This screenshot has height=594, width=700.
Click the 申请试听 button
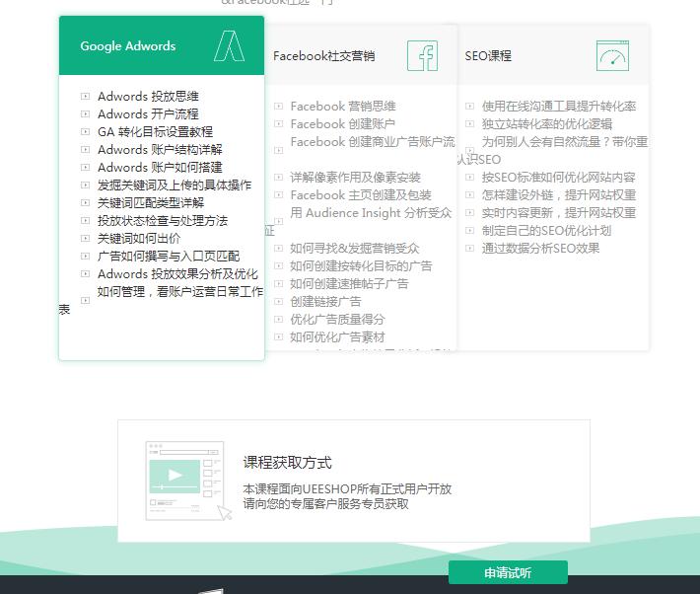508,572
